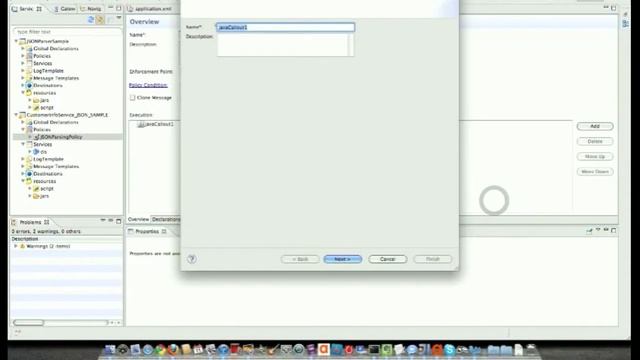
Task: Open the Policy Condition link
Action: pos(148,85)
